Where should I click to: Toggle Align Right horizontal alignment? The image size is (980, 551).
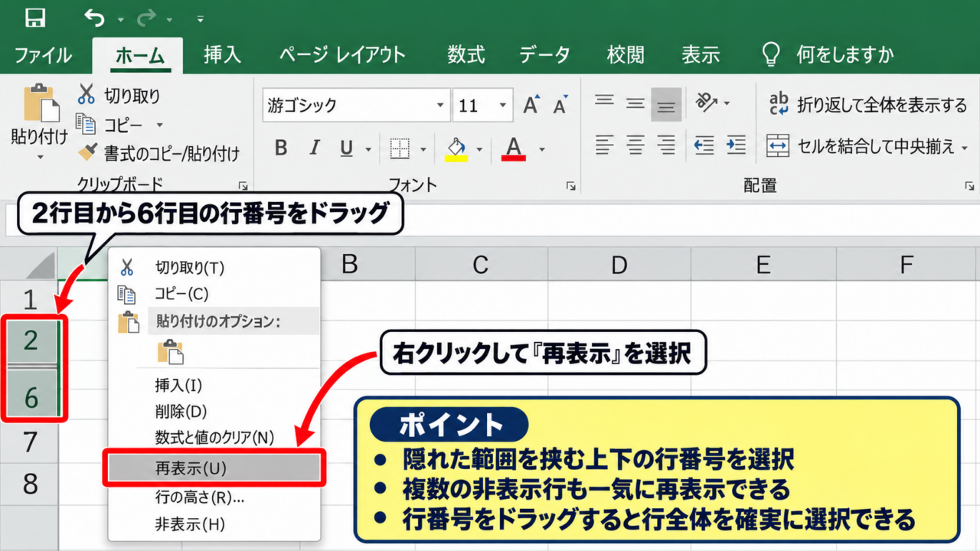coord(666,145)
